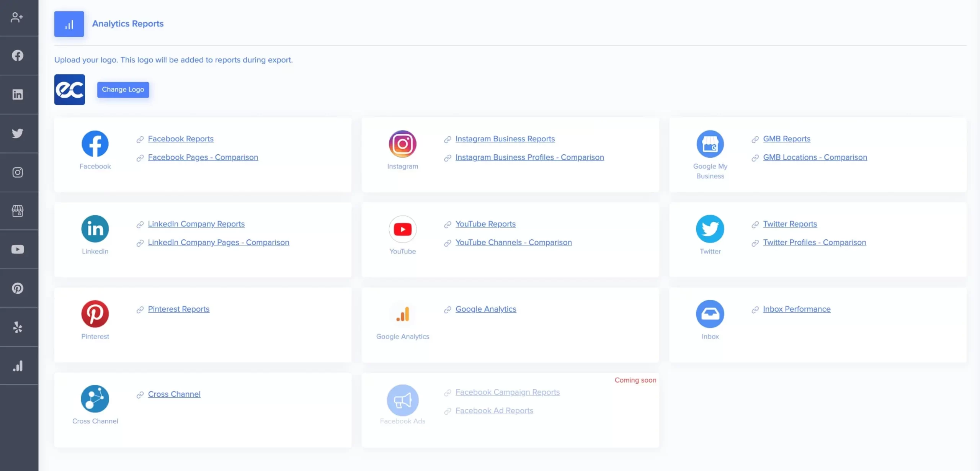Click the Inbox card tray logo

point(710,314)
